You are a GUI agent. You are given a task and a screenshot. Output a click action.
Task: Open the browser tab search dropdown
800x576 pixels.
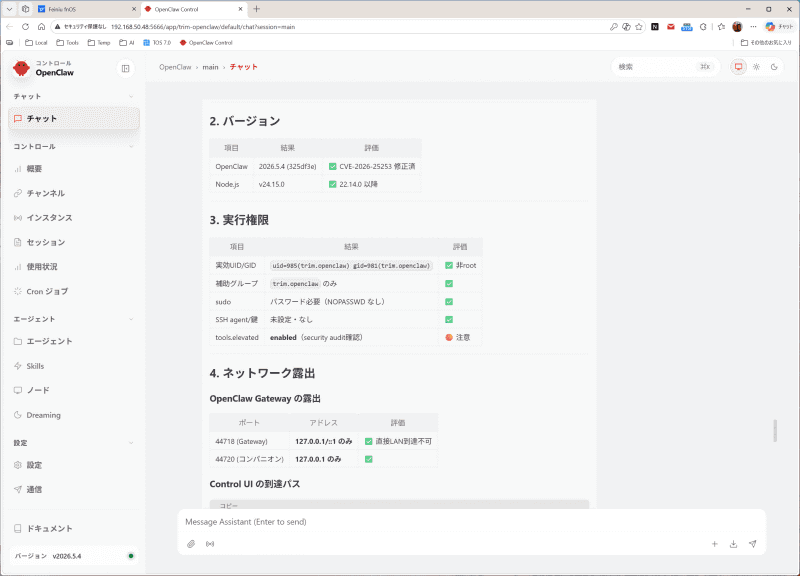9,9
